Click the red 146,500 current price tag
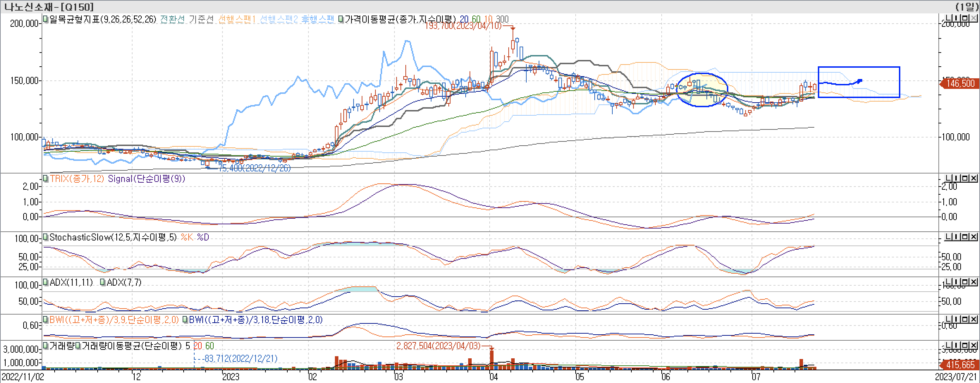This screenshot has height=383, width=980. (960, 83)
